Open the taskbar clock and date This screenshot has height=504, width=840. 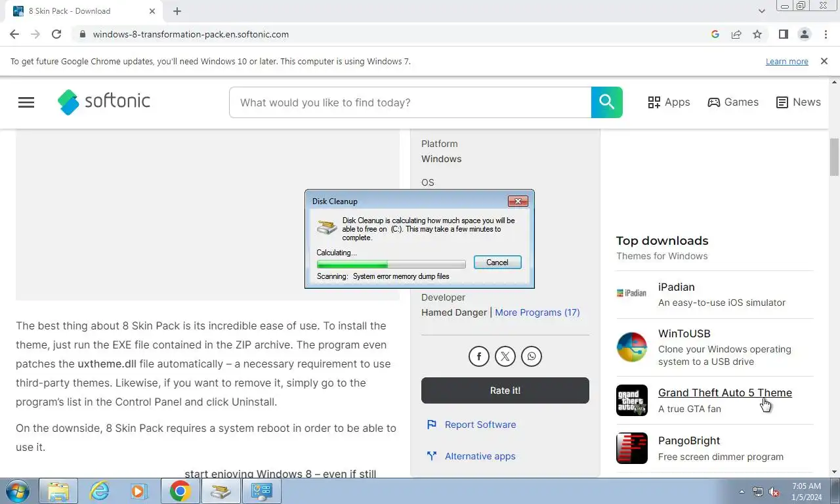[807, 492]
